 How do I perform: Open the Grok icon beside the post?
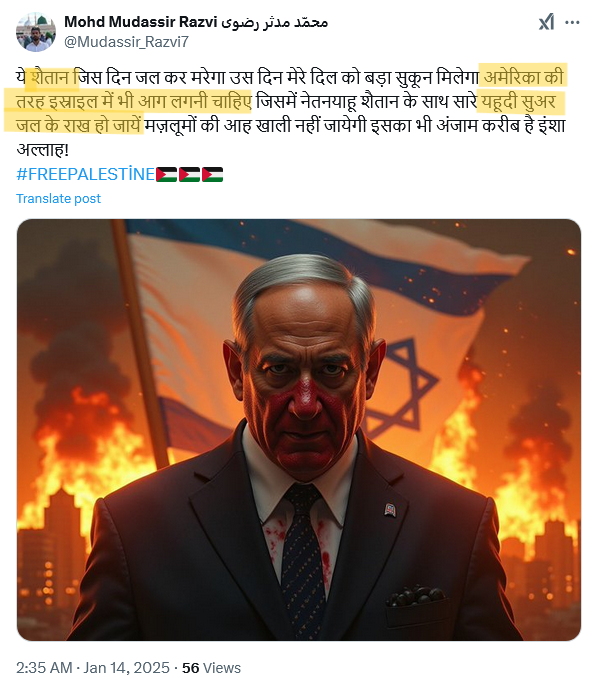(x=546, y=22)
